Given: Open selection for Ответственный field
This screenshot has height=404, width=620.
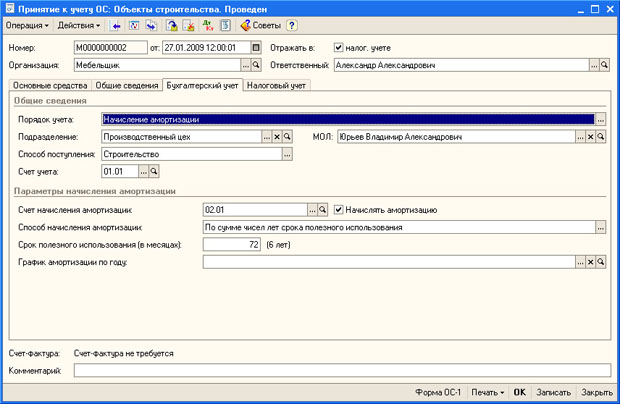Looking at the screenshot, I should click(594, 65).
